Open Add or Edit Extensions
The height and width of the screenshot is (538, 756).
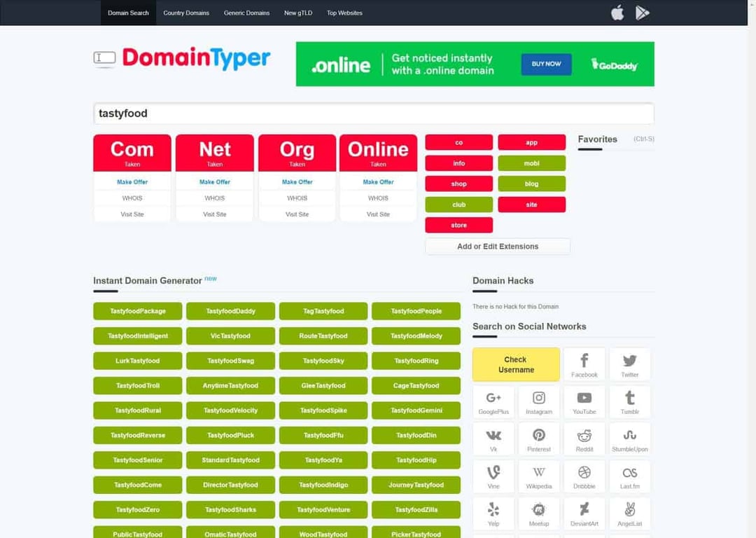coord(498,246)
